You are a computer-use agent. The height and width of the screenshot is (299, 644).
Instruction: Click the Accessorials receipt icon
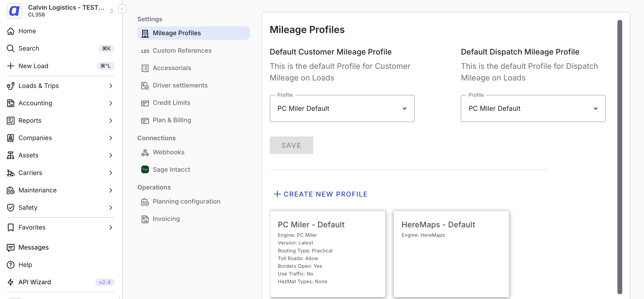[x=145, y=68]
